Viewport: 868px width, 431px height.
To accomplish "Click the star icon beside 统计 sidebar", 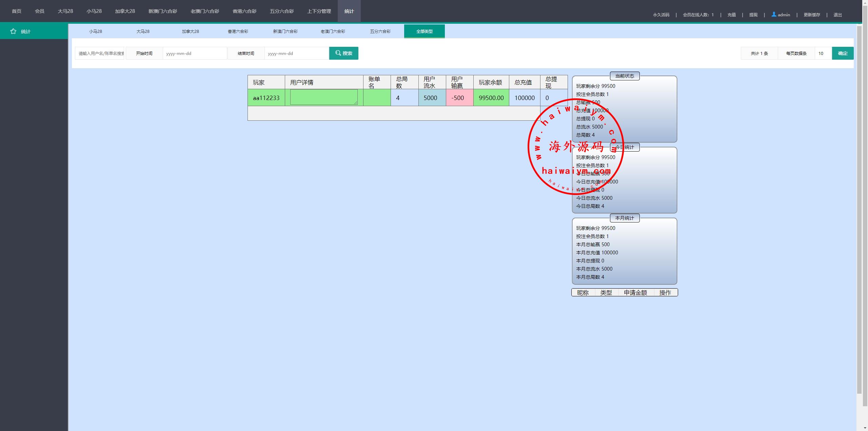I will [13, 31].
